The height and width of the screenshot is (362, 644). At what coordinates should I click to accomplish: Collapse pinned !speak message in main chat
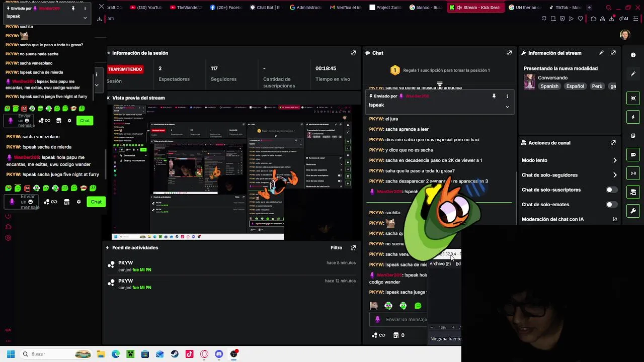507,107
